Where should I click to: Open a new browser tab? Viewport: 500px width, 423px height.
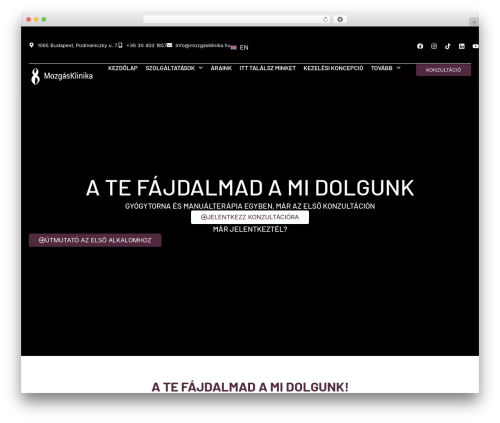tap(474, 22)
